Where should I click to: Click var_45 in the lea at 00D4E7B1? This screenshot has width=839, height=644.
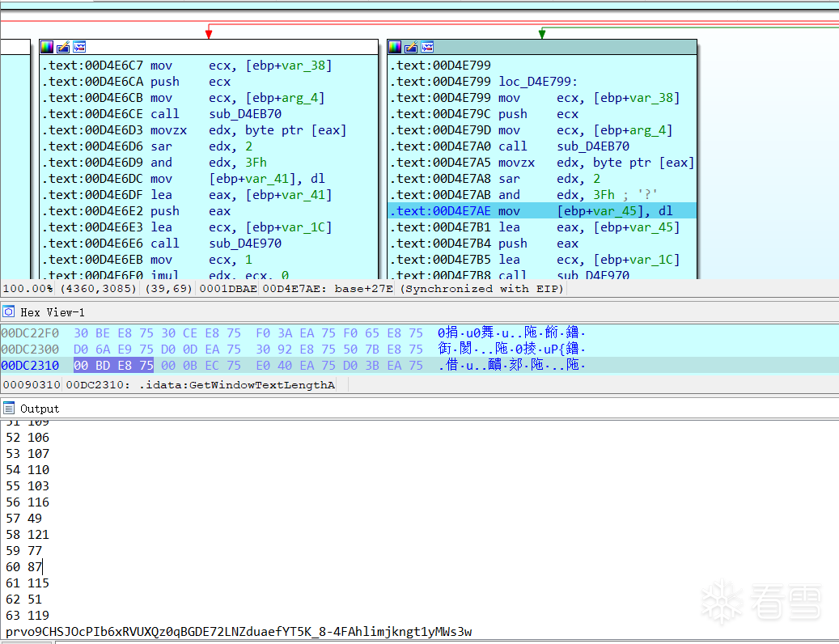[x=651, y=227]
